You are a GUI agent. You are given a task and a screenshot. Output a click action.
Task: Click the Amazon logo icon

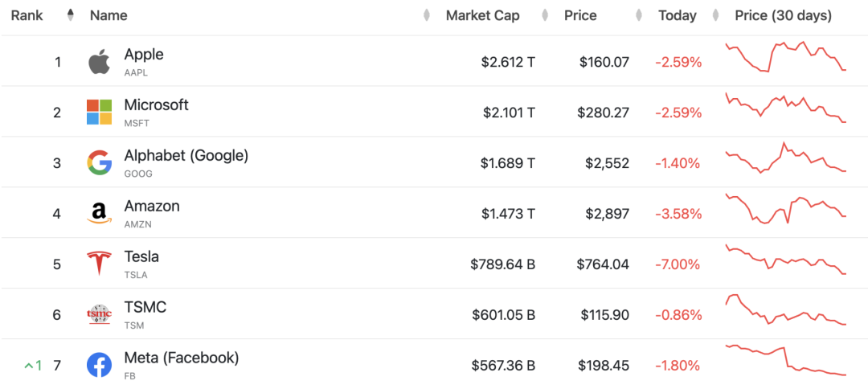[x=99, y=214]
